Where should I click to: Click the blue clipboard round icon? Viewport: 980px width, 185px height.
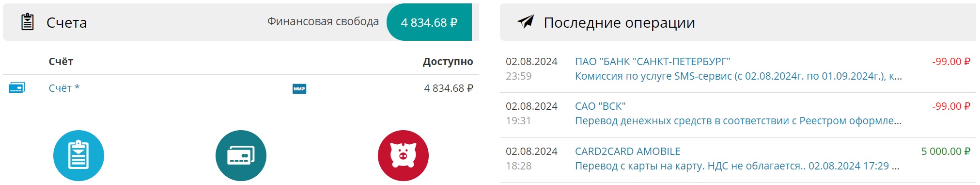78,155
